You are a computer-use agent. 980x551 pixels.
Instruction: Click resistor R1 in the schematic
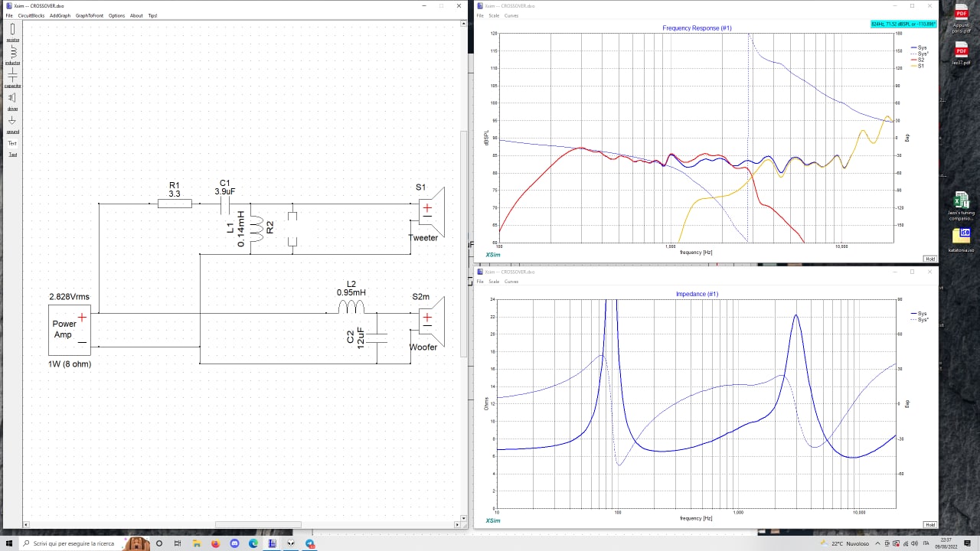175,204
